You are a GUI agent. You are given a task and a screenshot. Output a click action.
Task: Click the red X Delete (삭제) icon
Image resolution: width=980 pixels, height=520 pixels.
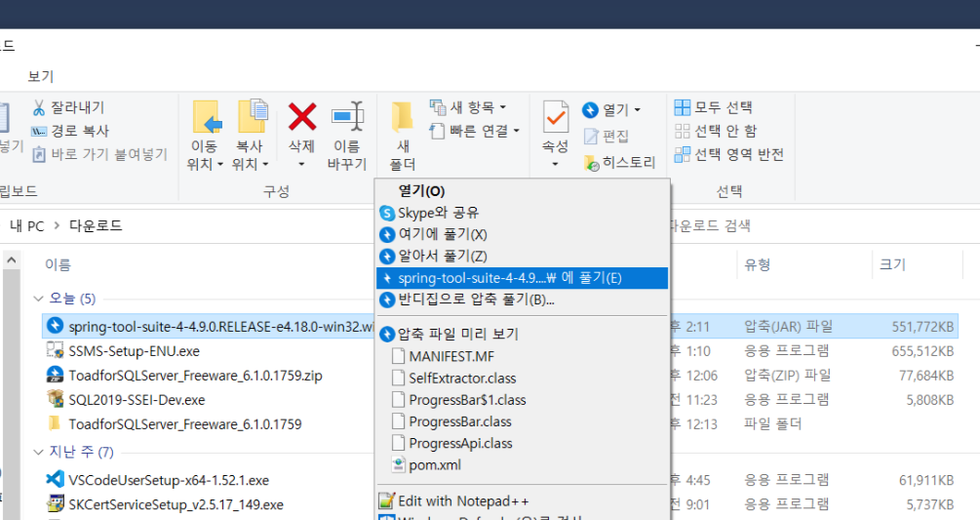[302, 117]
